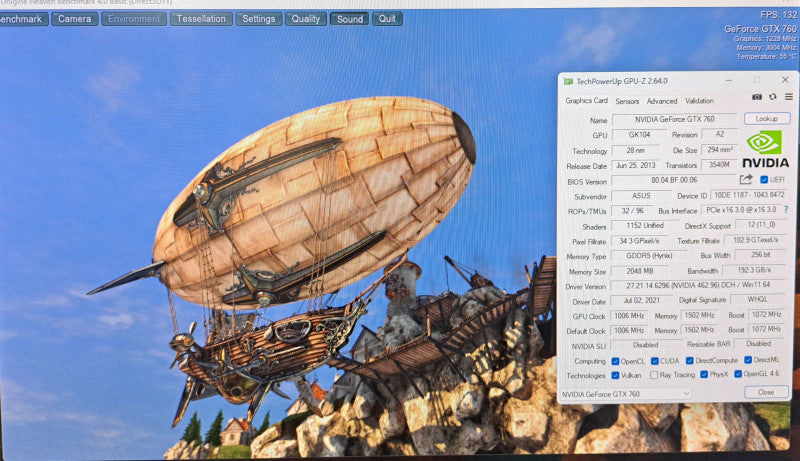Switch to the Validation tab
Viewport: 800px width, 461px height.
[x=699, y=100]
